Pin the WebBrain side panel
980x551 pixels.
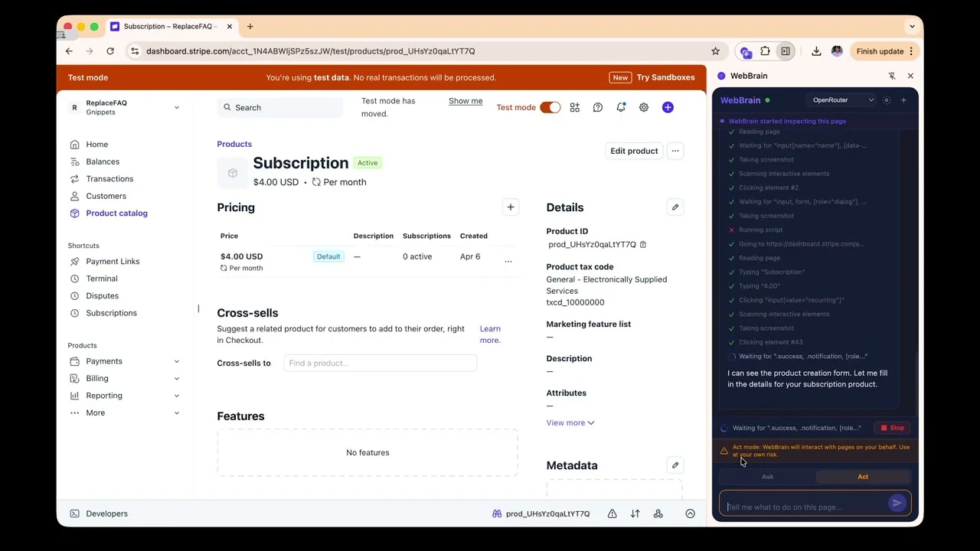point(892,76)
